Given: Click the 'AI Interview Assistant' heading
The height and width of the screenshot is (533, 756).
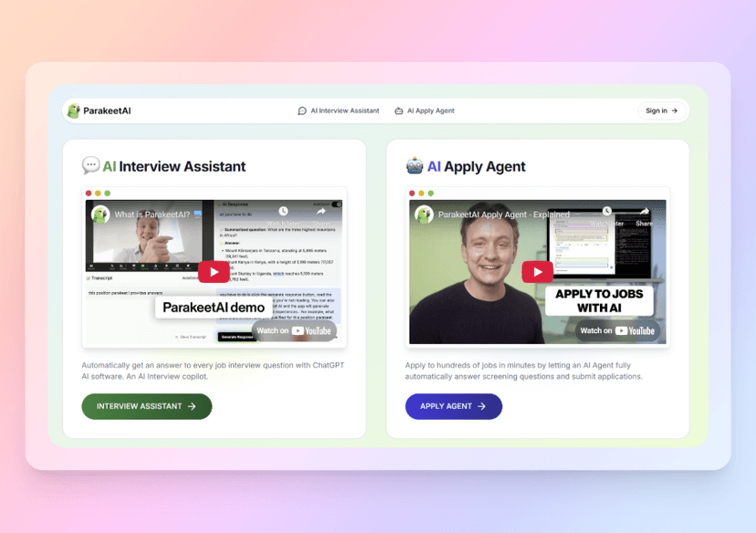Looking at the screenshot, I should coord(174,166).
